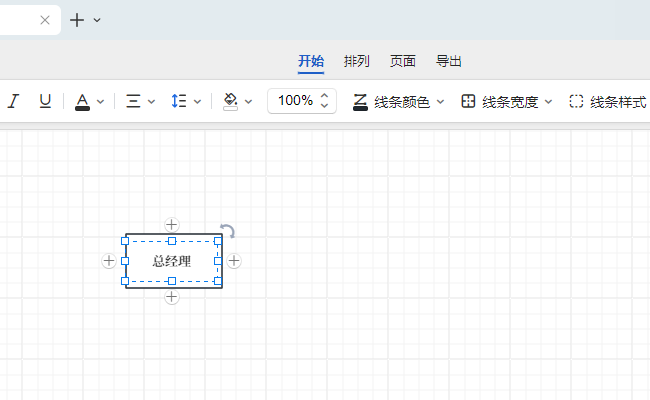This screenshot has width=650, height=400.
Task: Click the left-middle resize handle of 总经理
Action: point(125,261)
